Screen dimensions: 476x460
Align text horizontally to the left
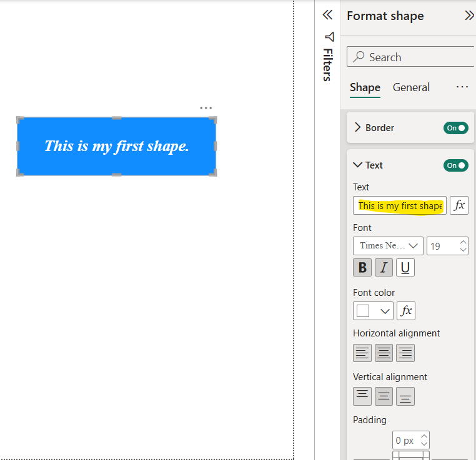362,353
